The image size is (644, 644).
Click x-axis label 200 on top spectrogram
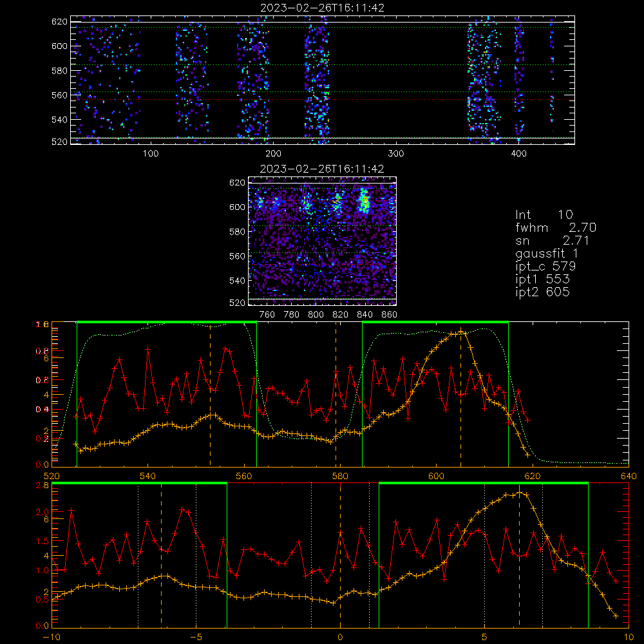[x=273, y=154]
